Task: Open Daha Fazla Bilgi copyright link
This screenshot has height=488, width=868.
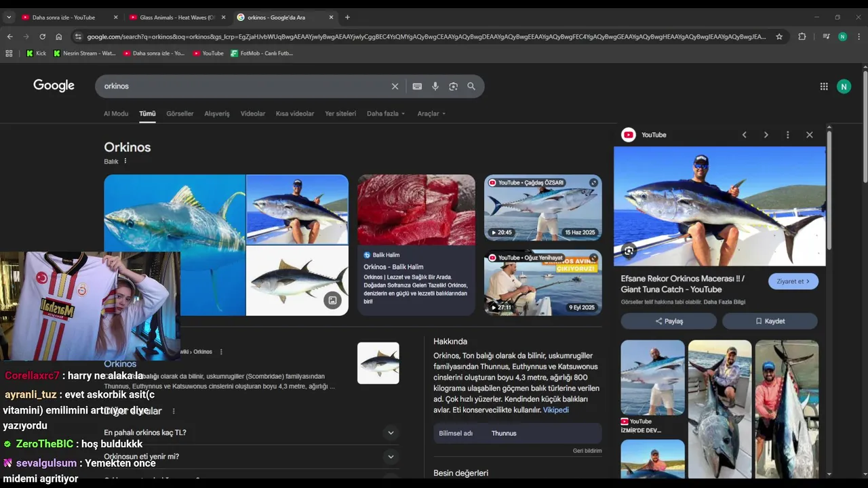Action: click(x=724, y=302)
